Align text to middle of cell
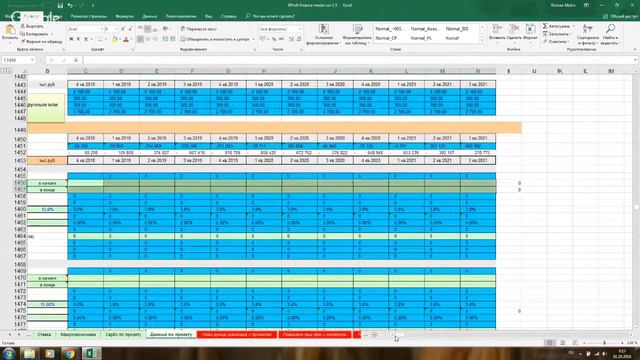The image size is (640, 360). [x=148, y=29]
